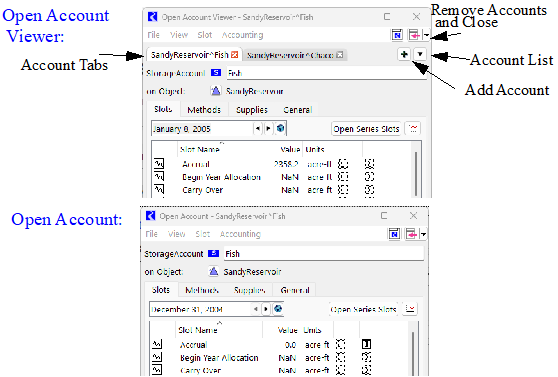Click Accrual series slot icon in Account Viewer

click(x=159, y=163)
